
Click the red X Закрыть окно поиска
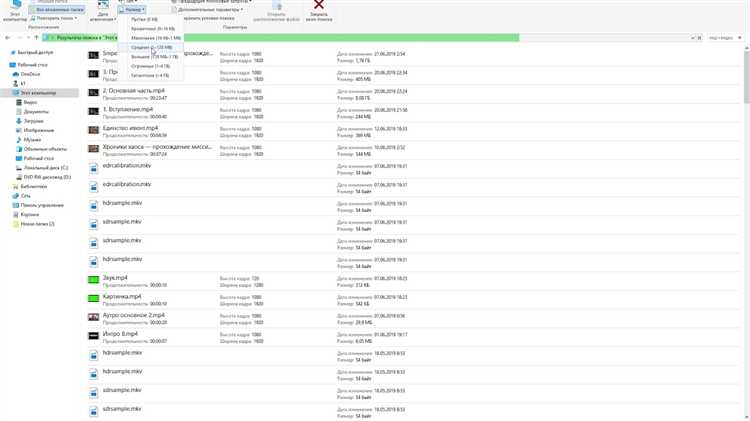point(319,11)
